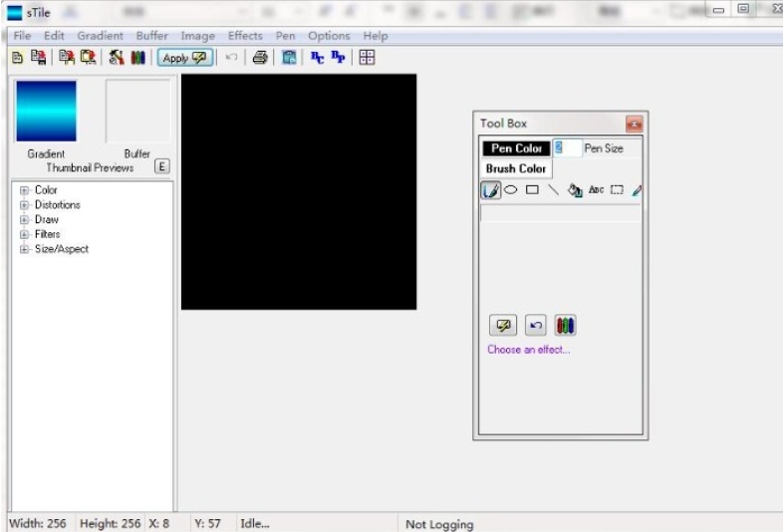
Task: Select the paint bucket fill tool
Action: (575, 189)
